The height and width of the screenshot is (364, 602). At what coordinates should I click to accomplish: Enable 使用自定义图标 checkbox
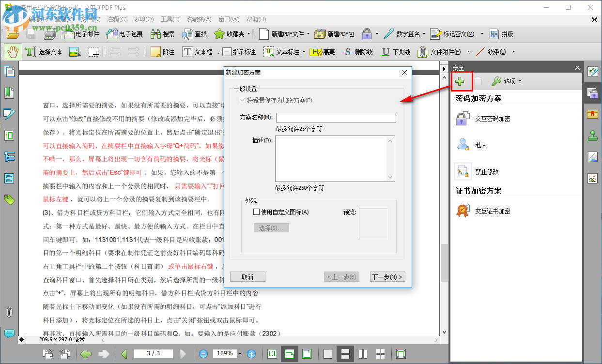click(256, 212)
